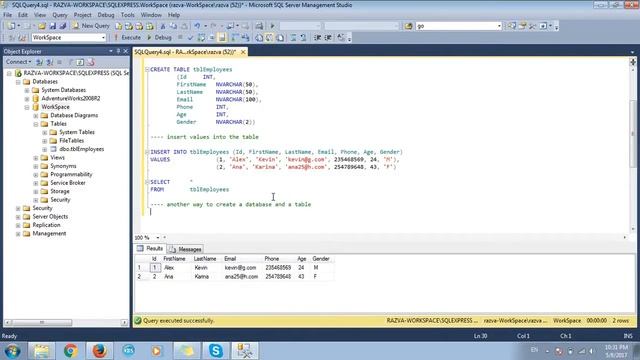Click the Cancel Executing Query stop icon
The width and height of the screenshot is (640, 360).
(x=180, y=38)
